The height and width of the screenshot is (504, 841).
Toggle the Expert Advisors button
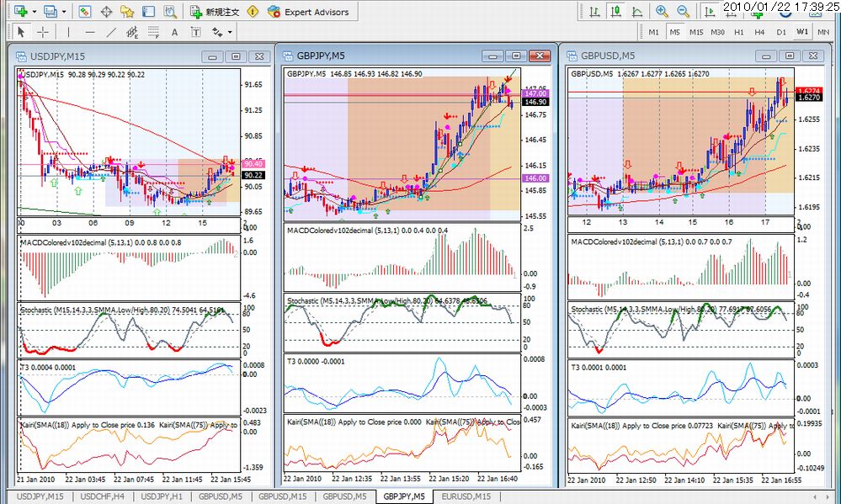coord(307,12)
